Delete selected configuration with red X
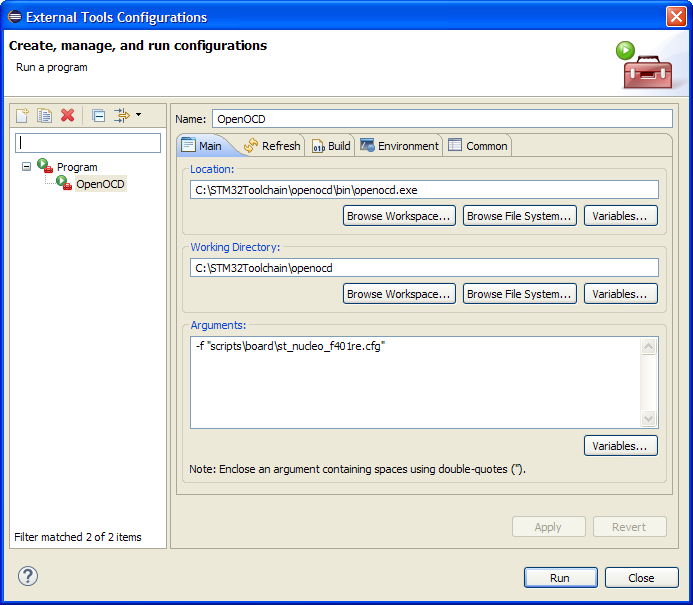The image size is (693, 605). pyautogui.click(x=68, y=116)
